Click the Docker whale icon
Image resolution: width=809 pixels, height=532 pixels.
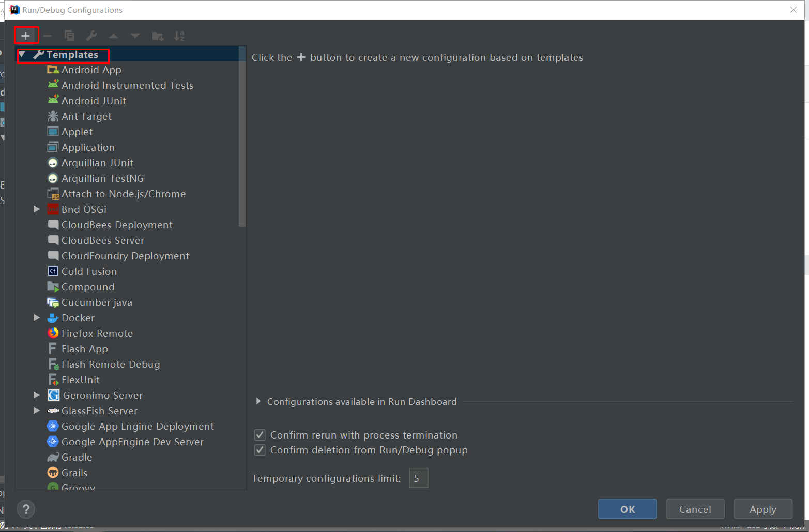pos(53,318)
